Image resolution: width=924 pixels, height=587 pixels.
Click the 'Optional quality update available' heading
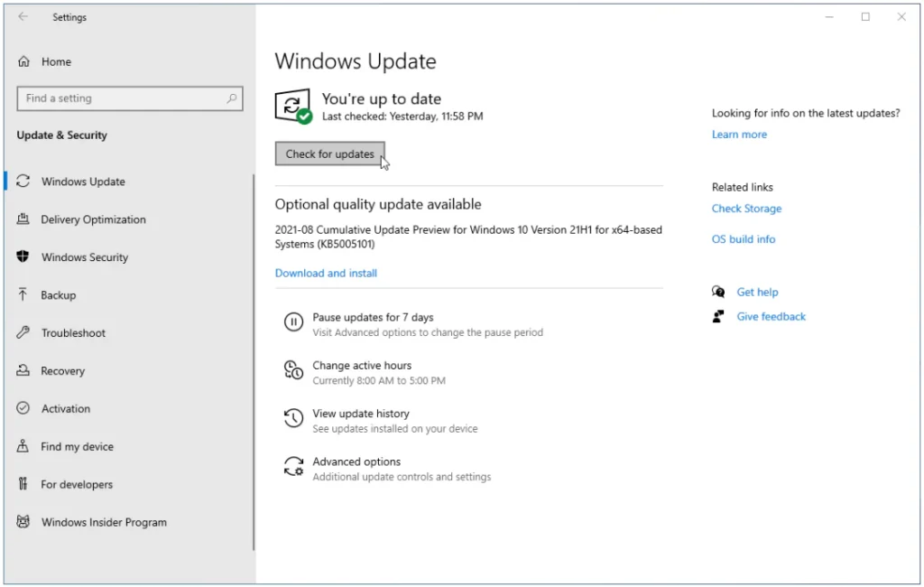point(378,204)
